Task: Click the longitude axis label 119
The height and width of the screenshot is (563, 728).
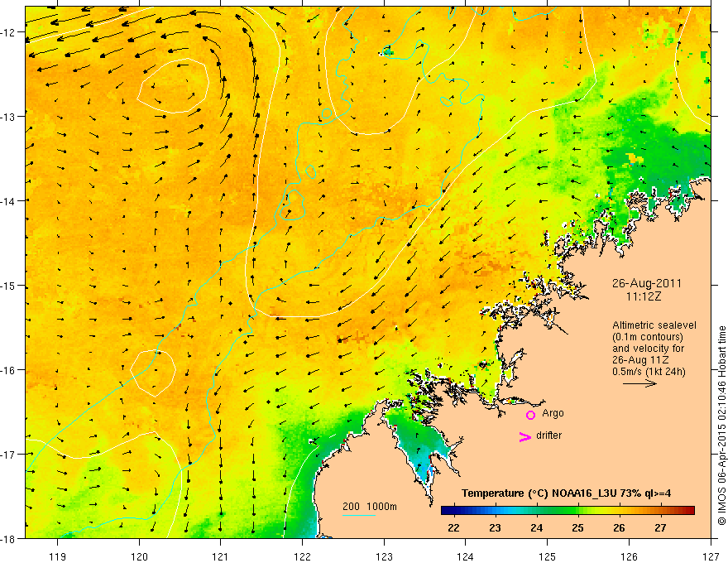Action: click(58, 556)
